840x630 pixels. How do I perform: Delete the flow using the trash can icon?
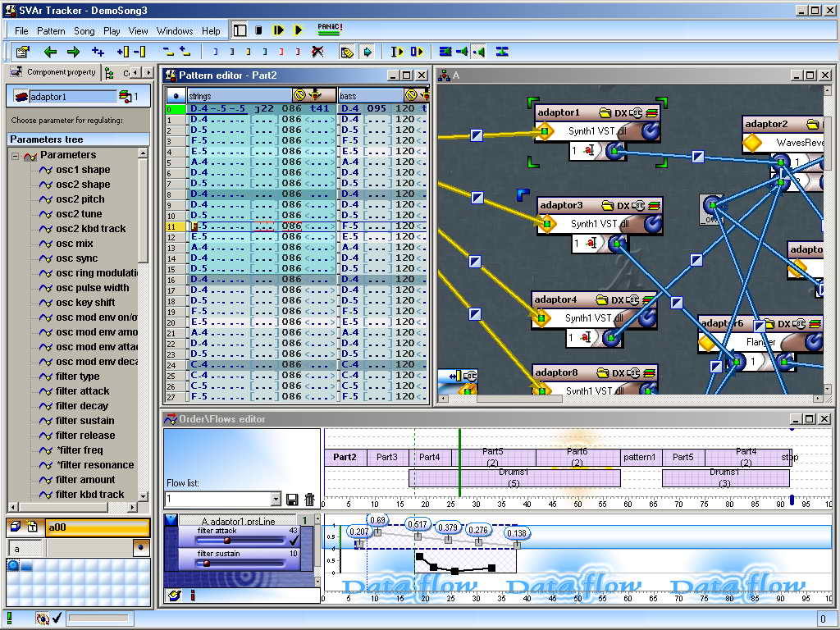point(309,499)
